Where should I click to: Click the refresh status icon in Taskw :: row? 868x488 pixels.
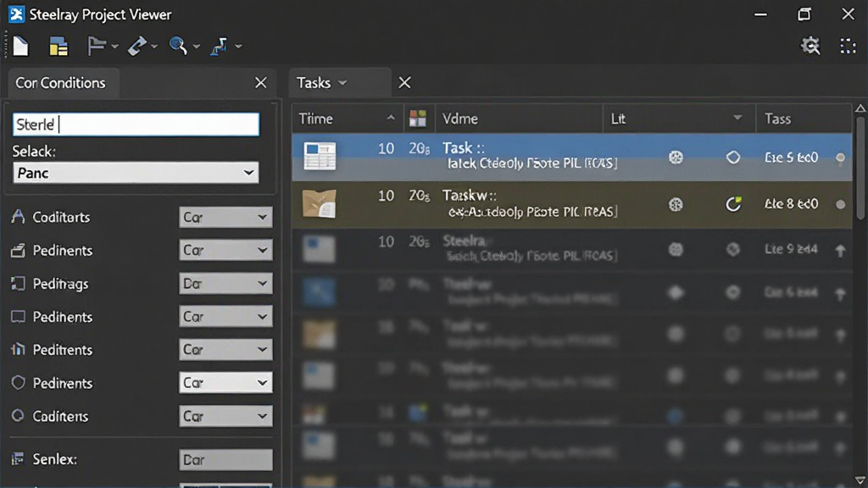(733, 204)
